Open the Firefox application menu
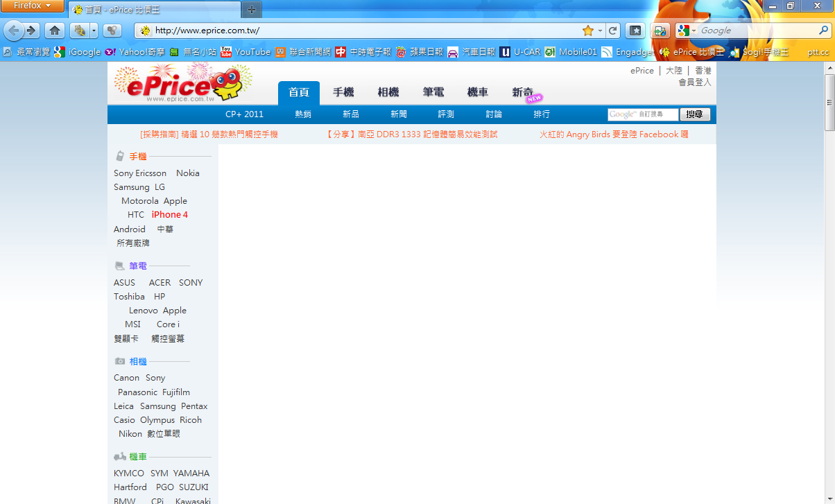This screenshot has width=835, height=504. coord(33,6)
